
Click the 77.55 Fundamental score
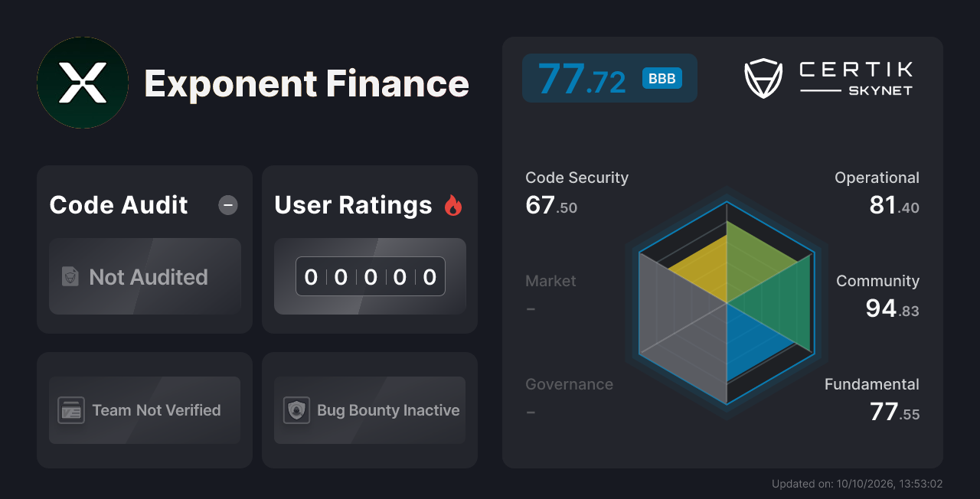point(894,412)
